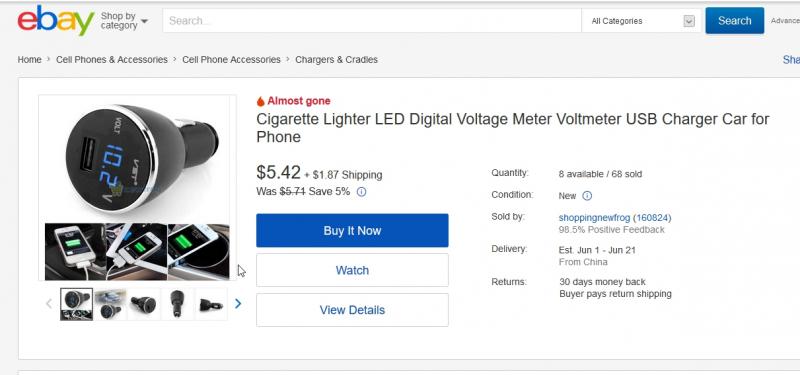Add the item to Watch list
The width and height of the screenshot is (800, 375).
pos(352,270)
